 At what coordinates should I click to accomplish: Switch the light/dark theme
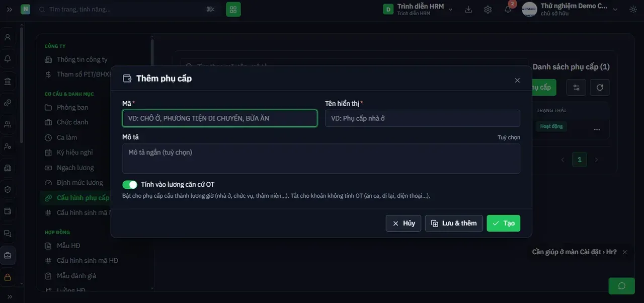pos(633,9)
